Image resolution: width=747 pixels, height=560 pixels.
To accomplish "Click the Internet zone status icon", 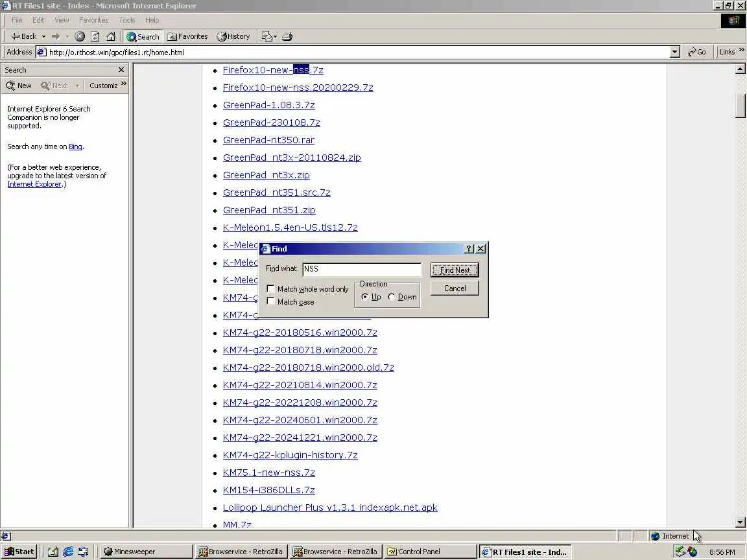I will (656, 536).
